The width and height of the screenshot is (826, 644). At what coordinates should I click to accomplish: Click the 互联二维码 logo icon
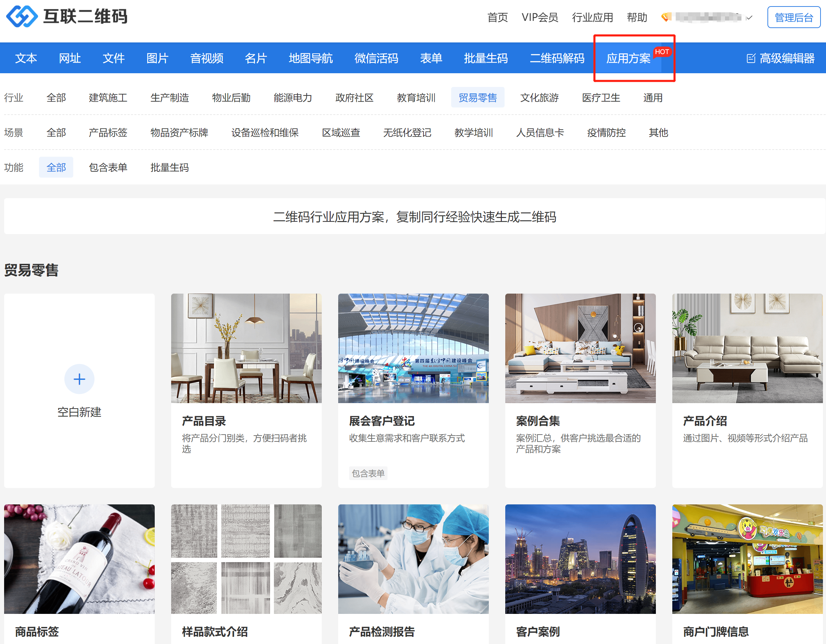tap(22, 17)
